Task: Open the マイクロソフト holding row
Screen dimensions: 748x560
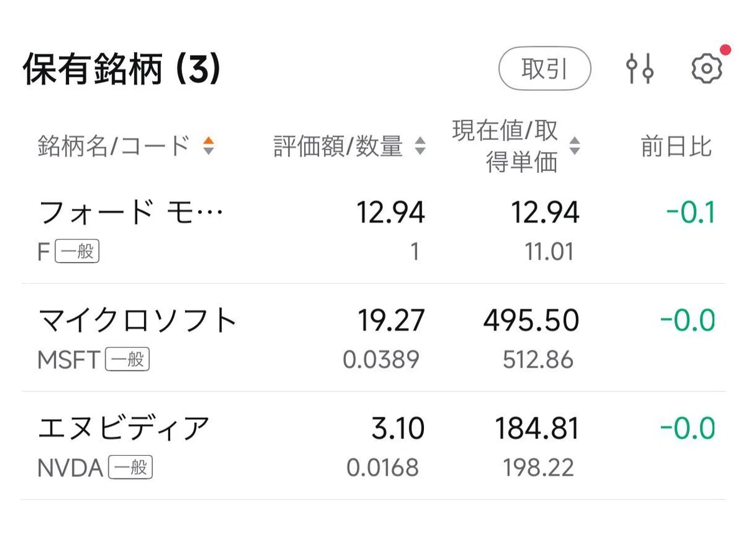Action: 374,337
